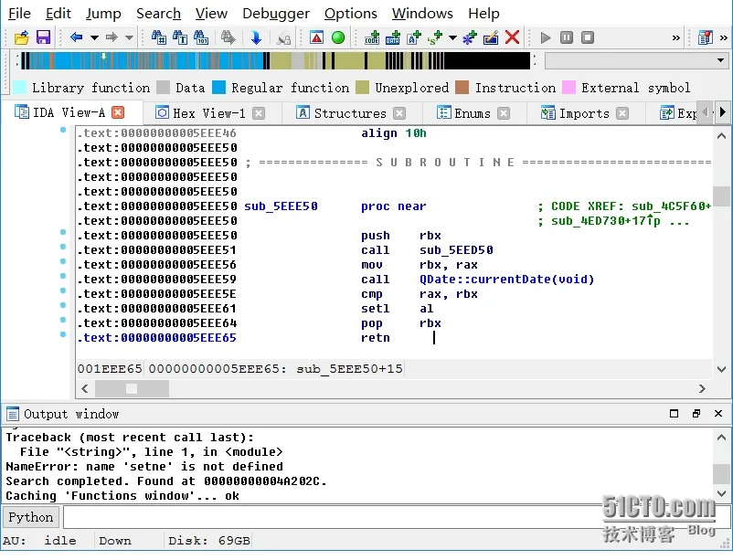Open the combo box beside the navigation band

tap(635, 60)
